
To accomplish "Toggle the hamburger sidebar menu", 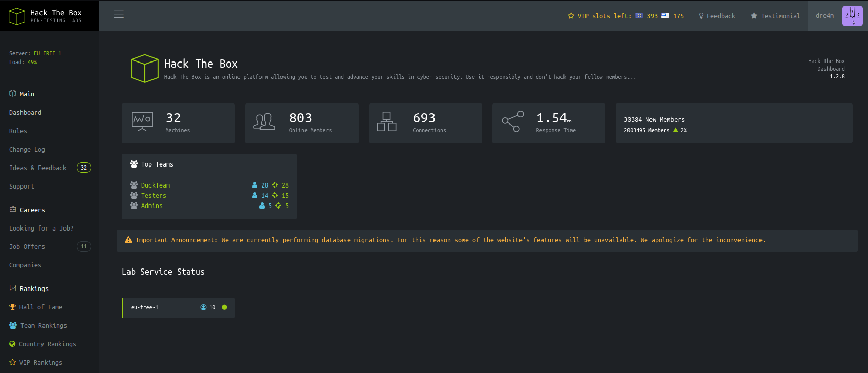I will [119, 14].
